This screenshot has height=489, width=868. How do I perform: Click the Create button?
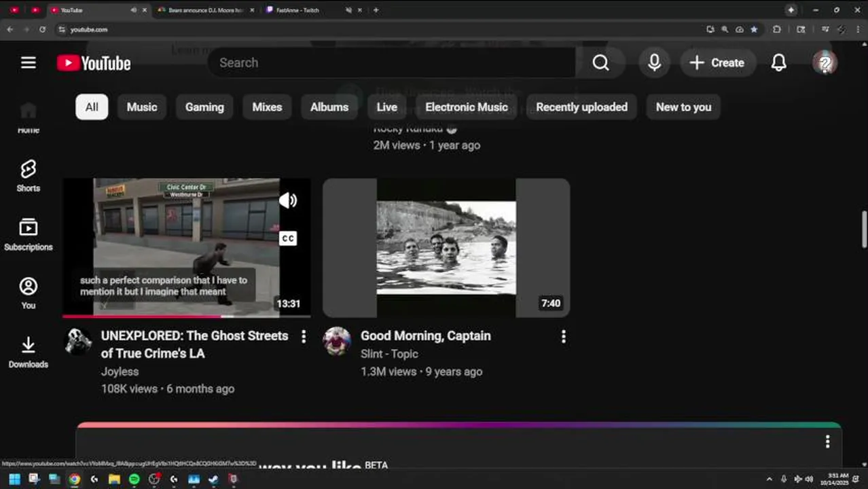pyautogui.click(x=717, y=62)
